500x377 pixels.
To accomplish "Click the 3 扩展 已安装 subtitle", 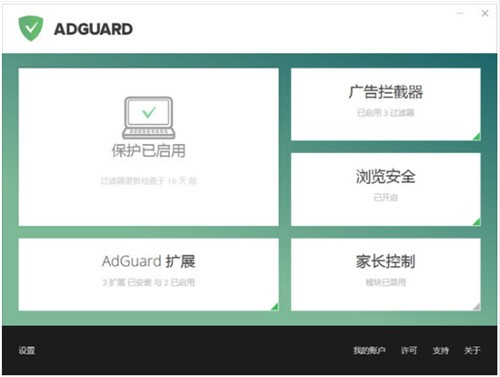I will (149, 282).
